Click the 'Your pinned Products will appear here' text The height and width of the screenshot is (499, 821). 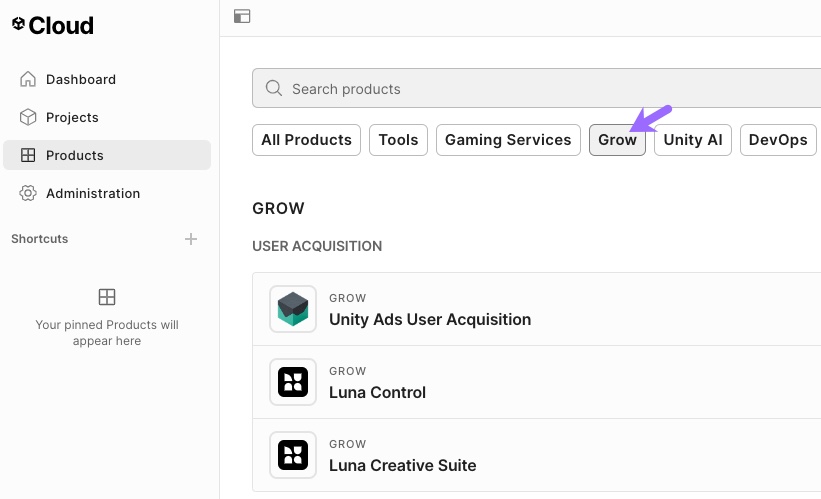click(x=107, y=332)
